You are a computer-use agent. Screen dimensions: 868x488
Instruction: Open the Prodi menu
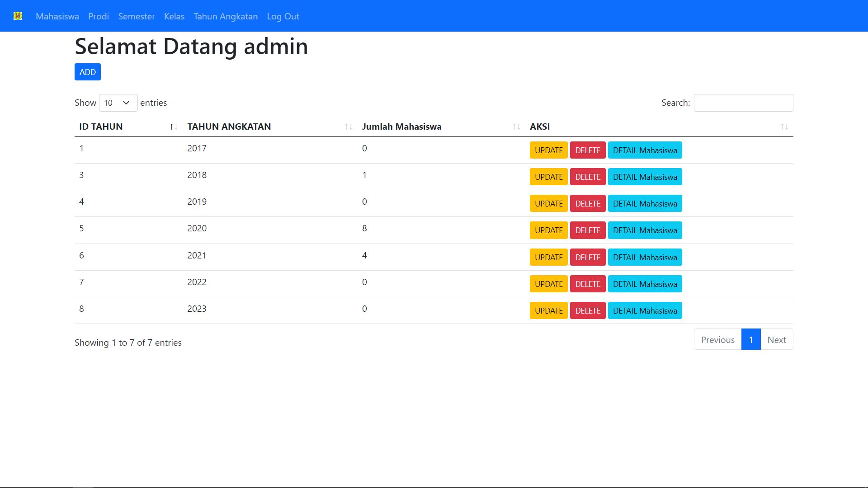[98, 16]
